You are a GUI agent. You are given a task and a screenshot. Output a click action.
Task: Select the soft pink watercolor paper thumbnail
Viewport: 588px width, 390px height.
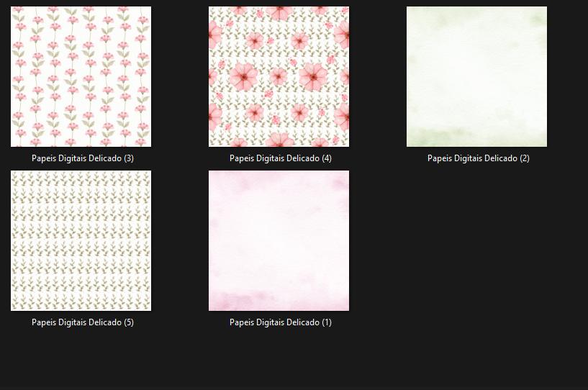[279, 240]
